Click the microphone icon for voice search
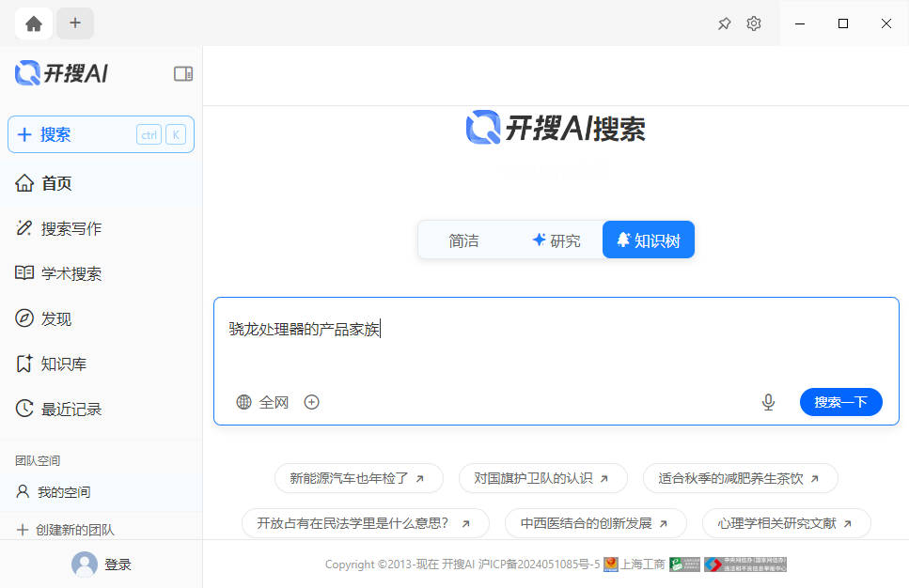This screenshot has height=588, width=909. pos(768,402)
